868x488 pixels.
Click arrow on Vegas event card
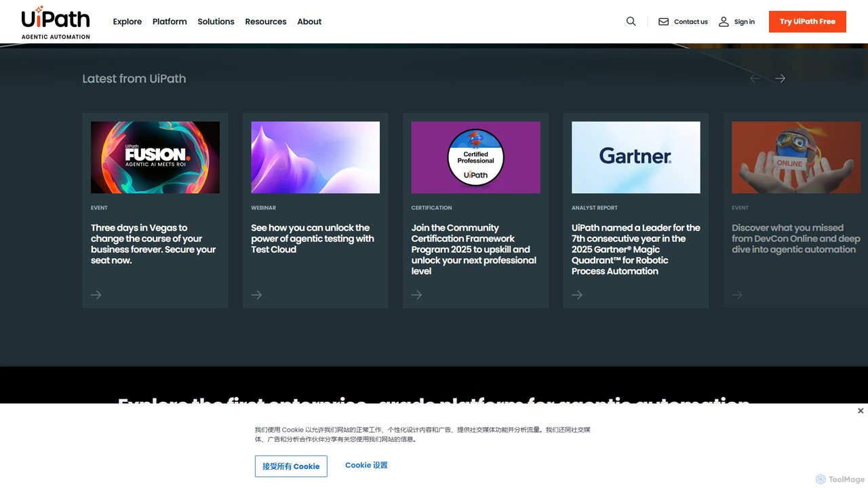point(96,295)
